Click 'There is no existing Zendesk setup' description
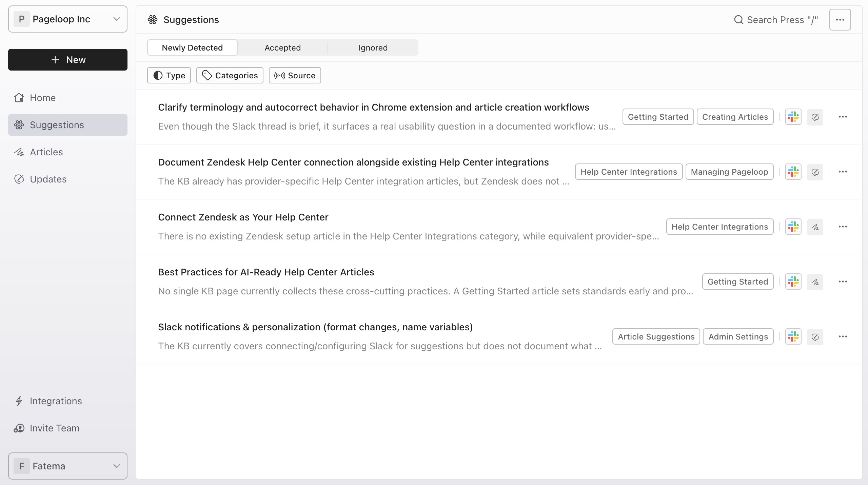The height and width of the screenshot is (485, 868). 409,236
